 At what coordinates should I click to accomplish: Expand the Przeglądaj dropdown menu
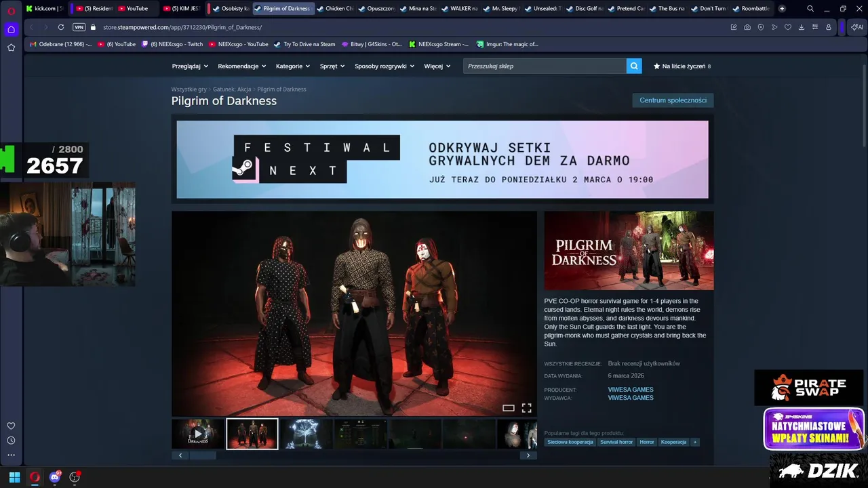(189, 66)
